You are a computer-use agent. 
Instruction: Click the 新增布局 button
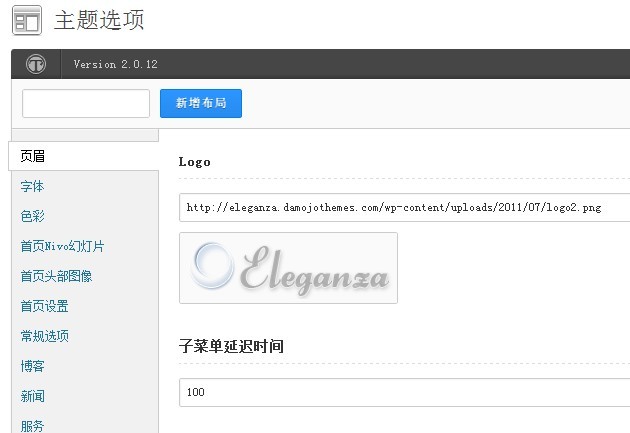click(201, 103)
